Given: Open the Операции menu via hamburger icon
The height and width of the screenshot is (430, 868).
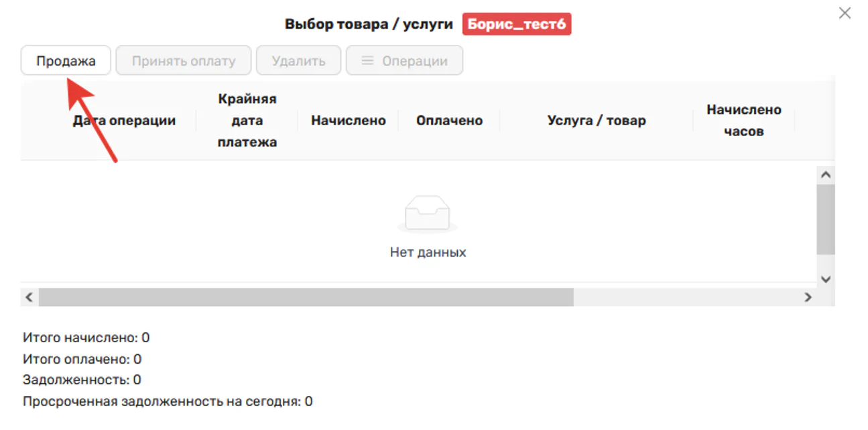Looking at the screenshot, I should click(x=367, y=60).
